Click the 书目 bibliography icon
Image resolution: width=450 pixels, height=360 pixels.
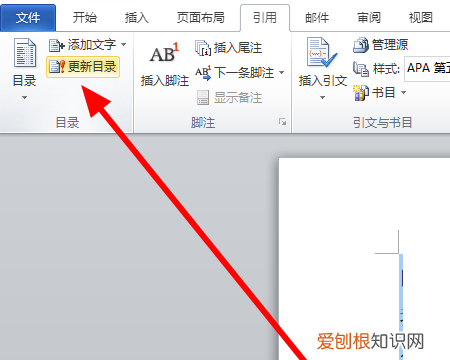361,93
